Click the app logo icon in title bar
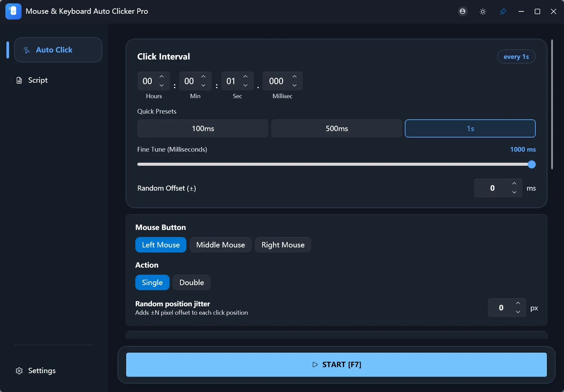The height and width of the screenshot is (392, 564). pos(13,11)
